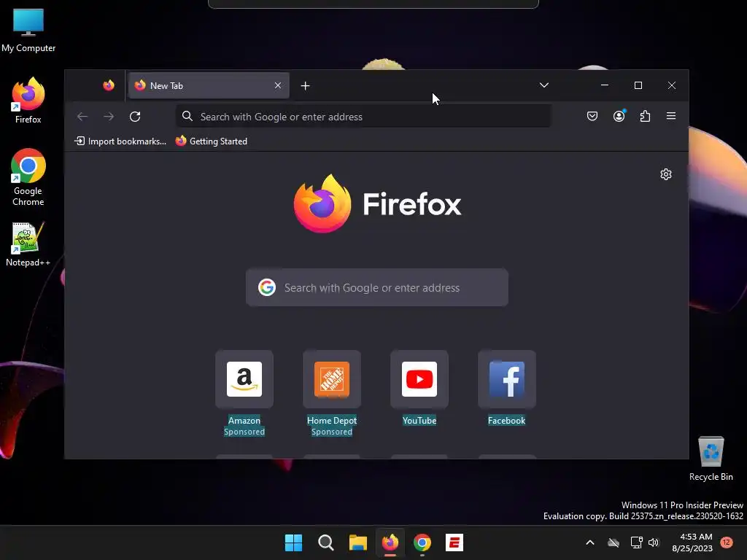Select the Notepad++ desktop shortcut

[x=28, y=244]
